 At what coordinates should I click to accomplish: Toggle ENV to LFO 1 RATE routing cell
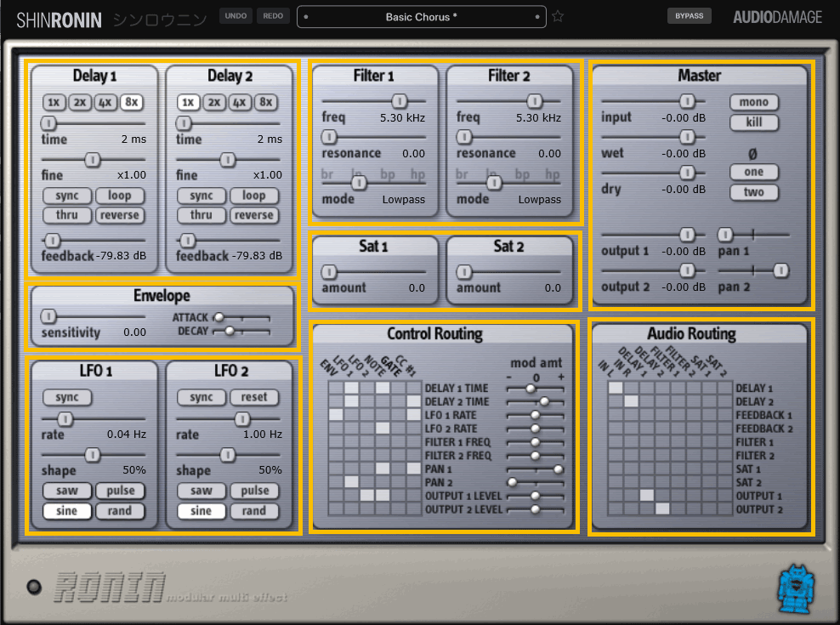click(x=336, y=414)
